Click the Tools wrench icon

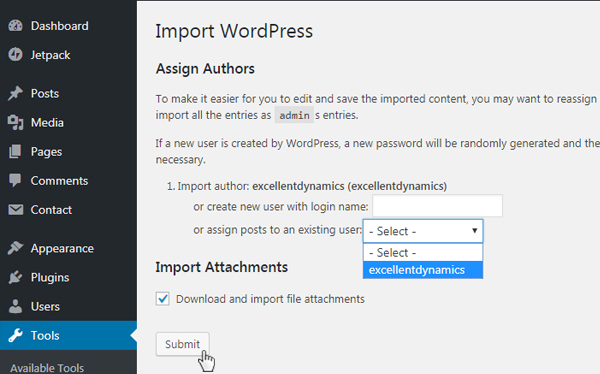point(15,335)
